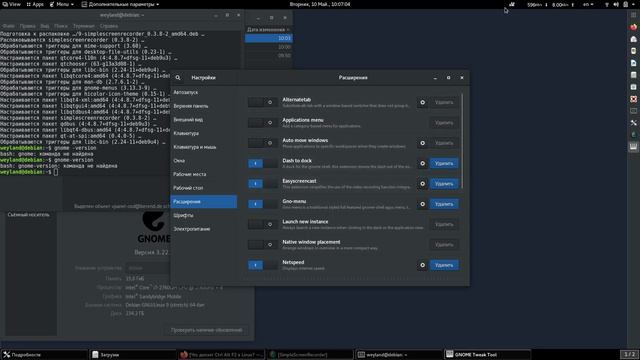Open Дополнительные параметры dropdown in top bar
Screen dimensions: 640x360
coord(120,4)
